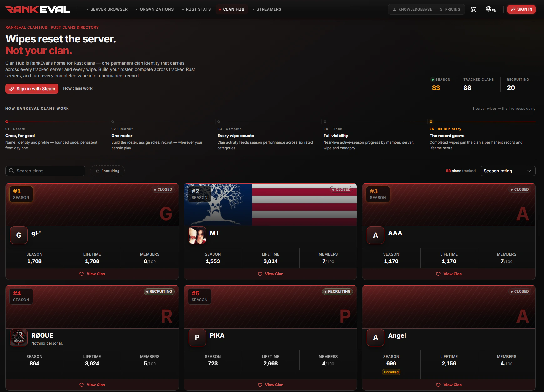
Task: Click the 'Every wipe counts' heading
Action: pyautogui.click(x=235, y=136)
